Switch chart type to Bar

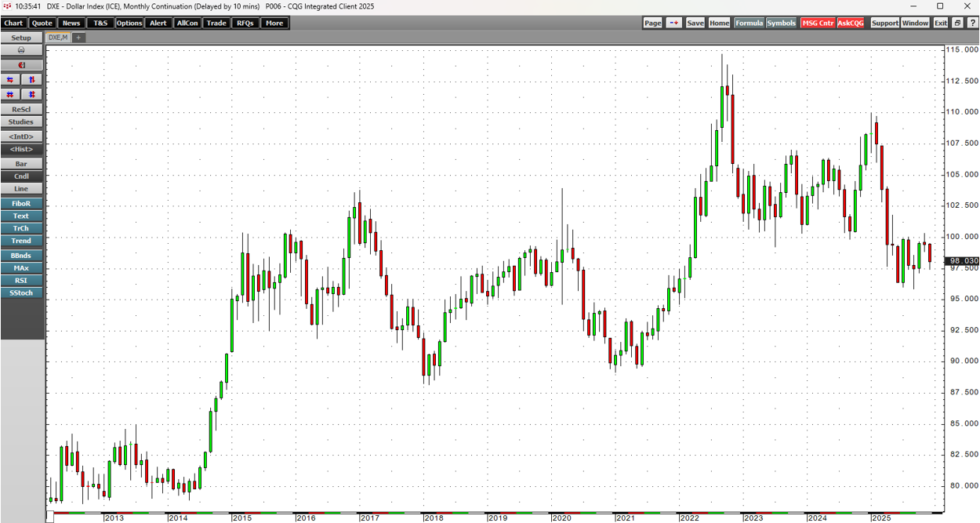(x=21, y=164)
